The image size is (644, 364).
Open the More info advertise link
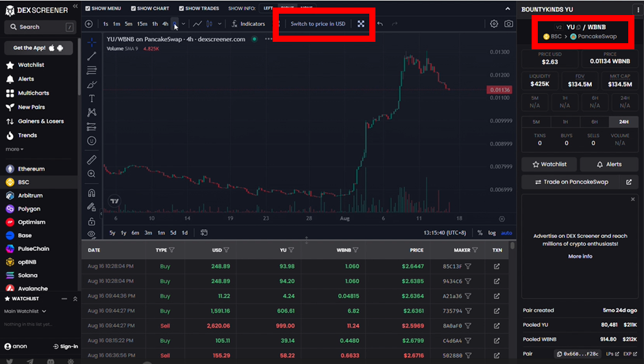580,256
